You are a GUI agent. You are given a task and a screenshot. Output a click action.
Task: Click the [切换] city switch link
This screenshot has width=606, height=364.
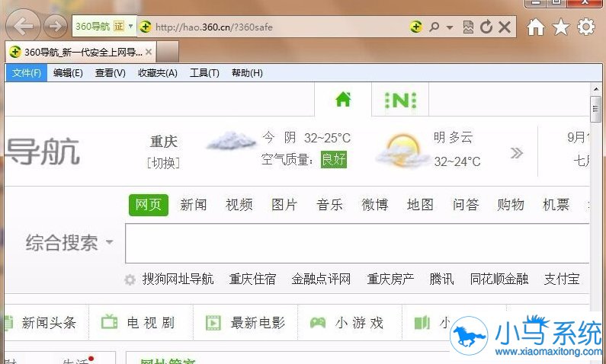[163, 163]
